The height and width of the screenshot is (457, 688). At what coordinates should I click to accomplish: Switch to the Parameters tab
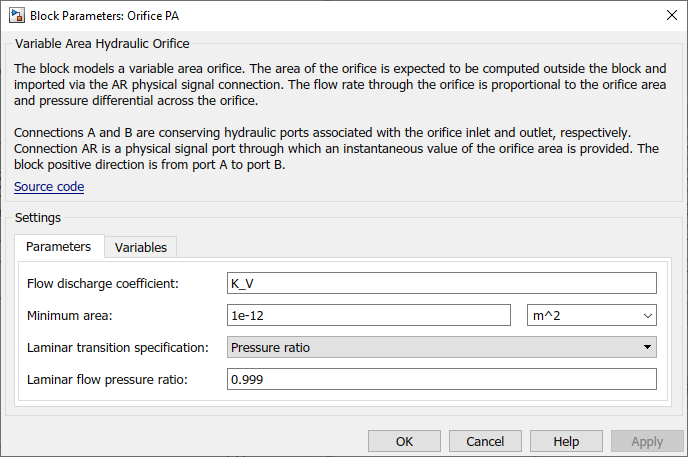[x=58, y=246]
